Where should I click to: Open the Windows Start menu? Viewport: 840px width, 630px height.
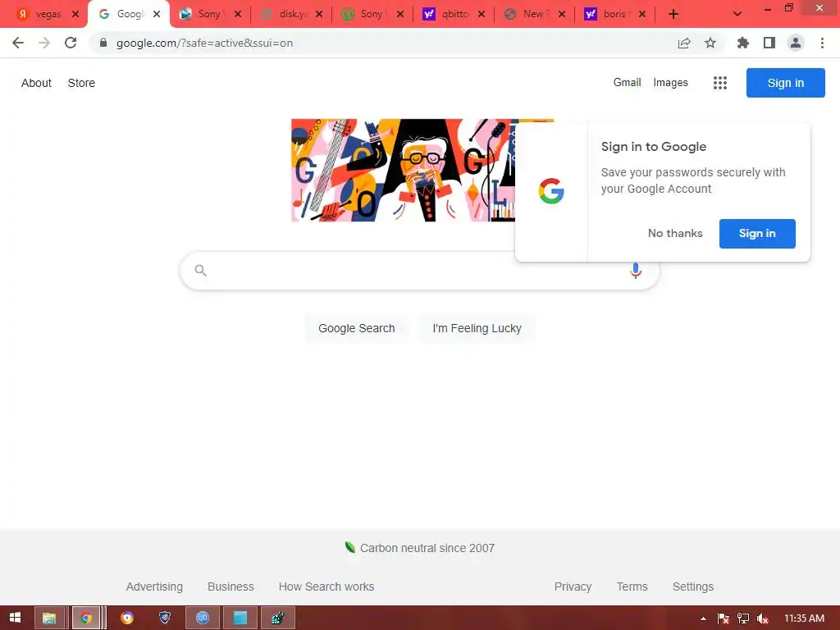pos(15,618)
